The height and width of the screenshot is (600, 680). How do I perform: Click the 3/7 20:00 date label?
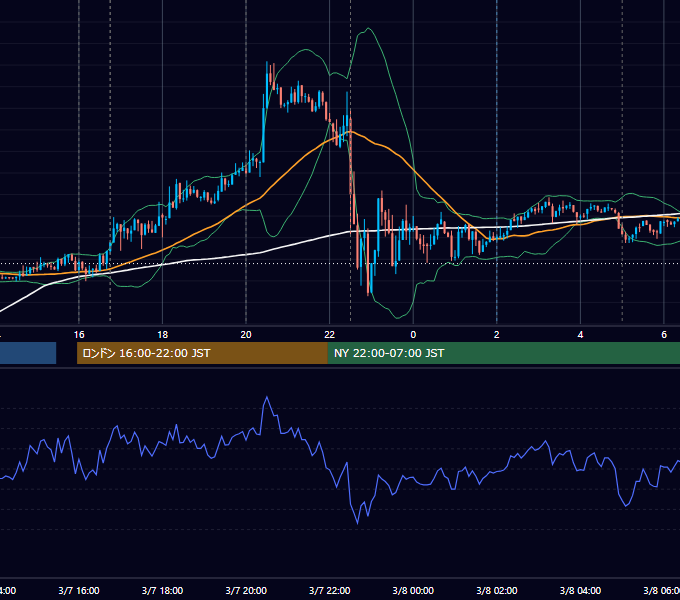click(246, 591)
